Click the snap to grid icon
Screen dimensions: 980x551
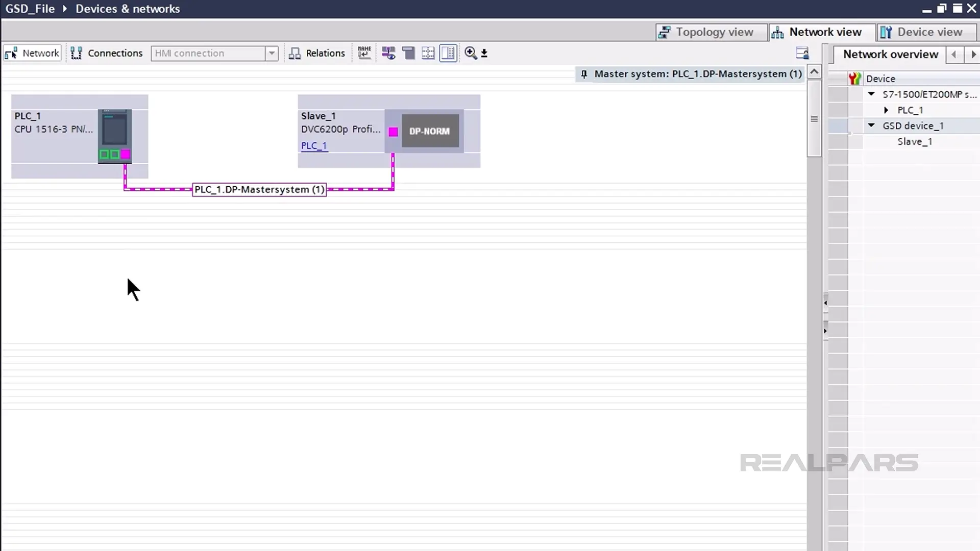428,53
